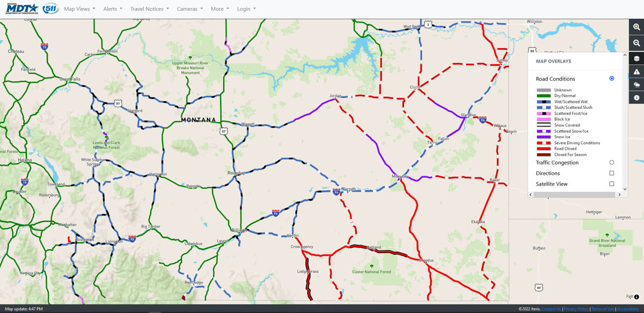Open the Map Views menu
This screenshot has height=313, width=644.
(79, 9)
